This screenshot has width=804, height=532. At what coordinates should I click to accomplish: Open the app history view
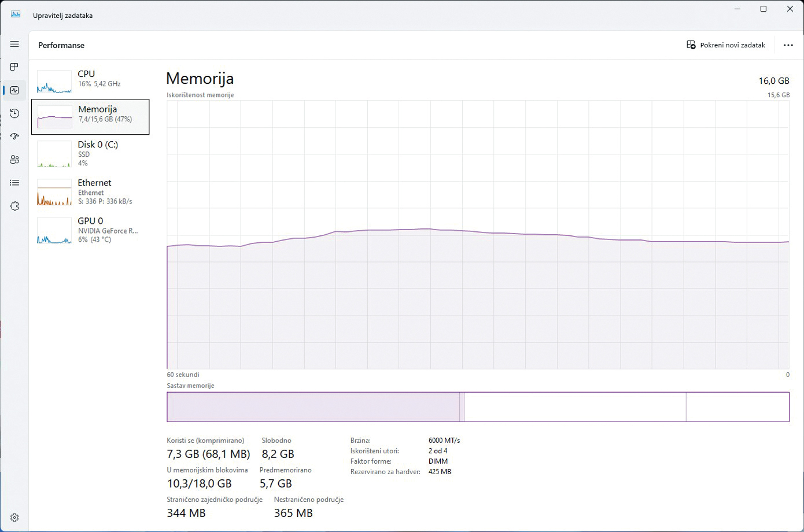pos(14,113)
